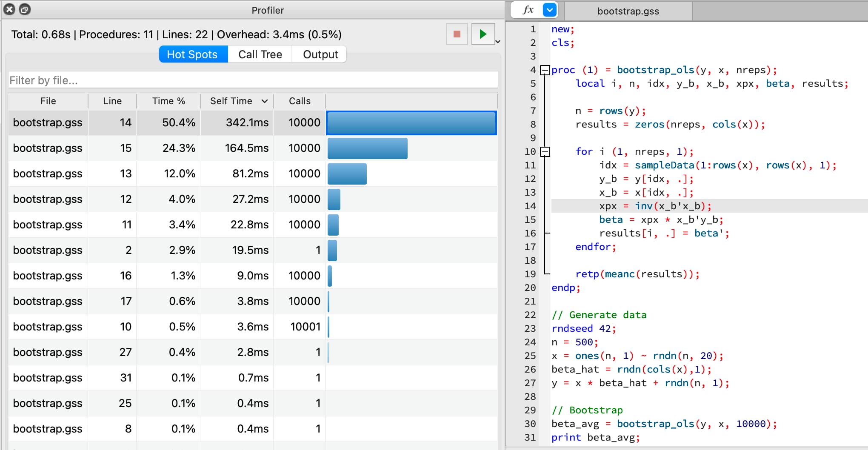Click the rndseed 42 line in editor
The width and height of the screenshot is (868, 450).
[584, 329]
